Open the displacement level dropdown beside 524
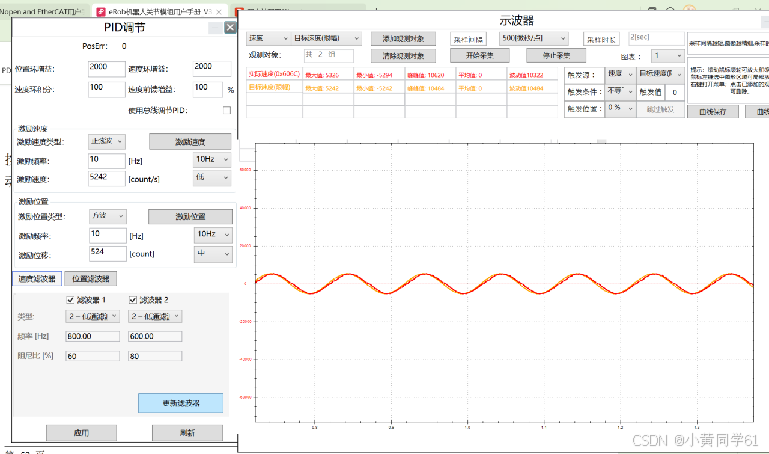The width and height of the screenshot is (769, 454). [x=213, y=254]
